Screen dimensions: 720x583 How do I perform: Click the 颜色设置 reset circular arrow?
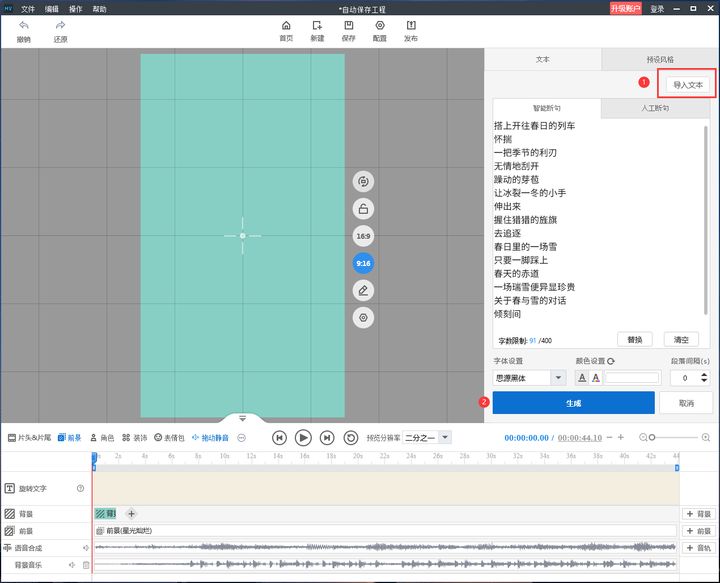point(611,361)
